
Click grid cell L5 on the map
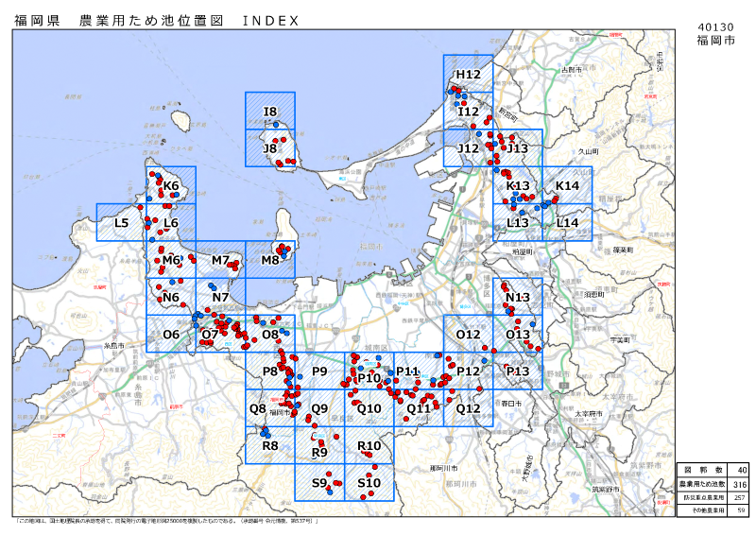click(121, 223)
